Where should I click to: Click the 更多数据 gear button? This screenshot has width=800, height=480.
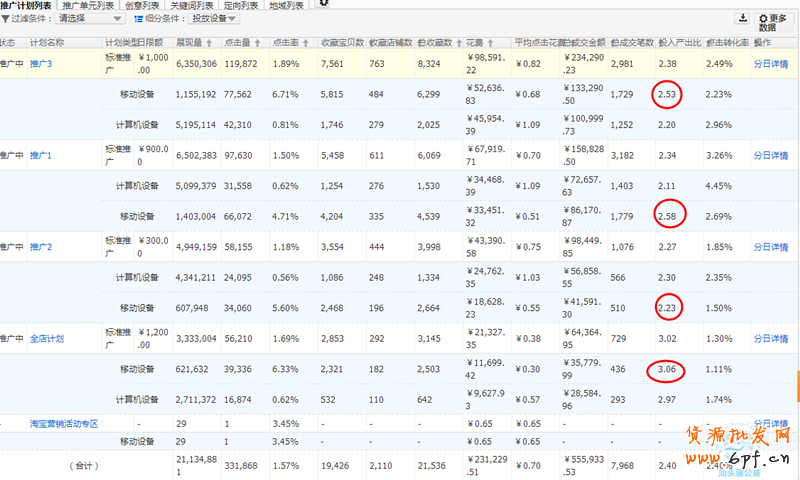(773, 22)
